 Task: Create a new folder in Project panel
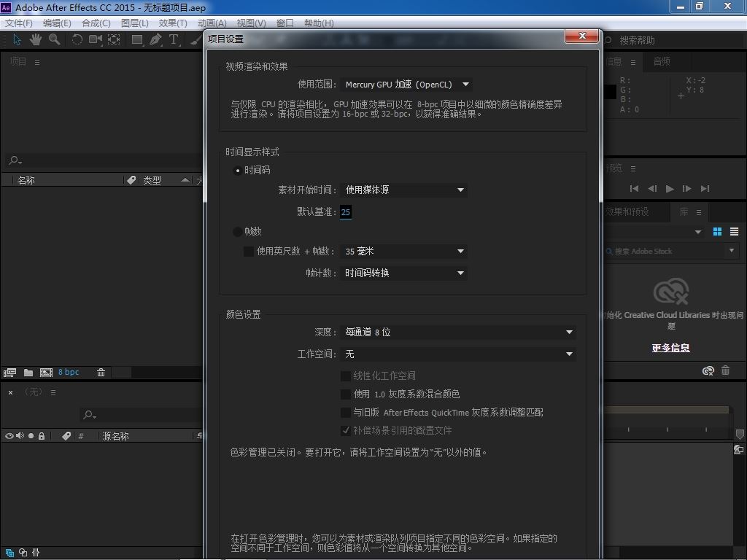pos(28,373)
